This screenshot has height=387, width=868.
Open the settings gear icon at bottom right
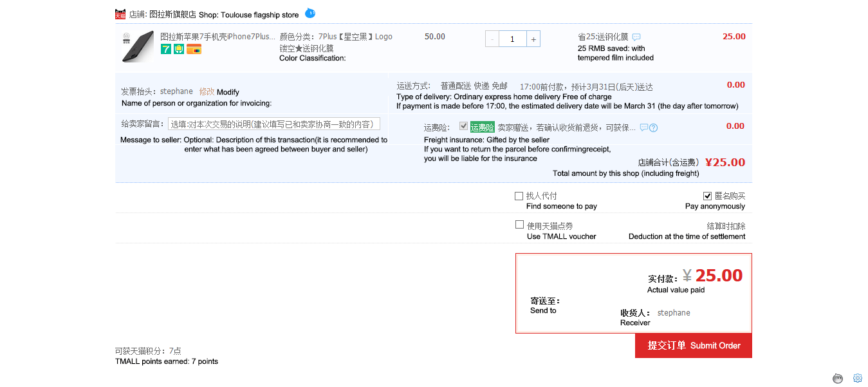[x=857, y=378]
